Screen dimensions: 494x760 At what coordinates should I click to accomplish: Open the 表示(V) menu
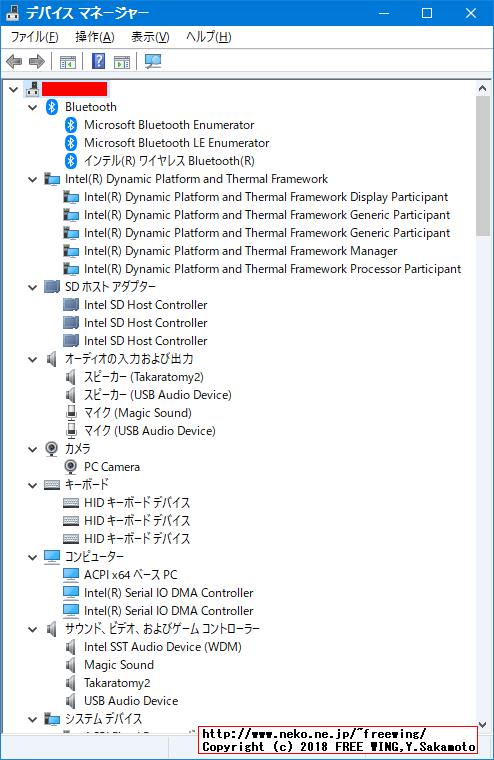coord(150,37)
